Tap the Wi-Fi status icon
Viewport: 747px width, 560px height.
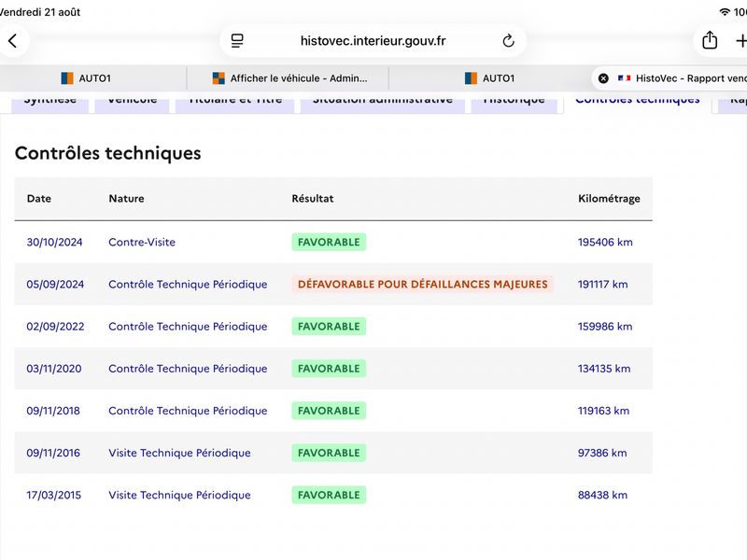click(x=725, y=12)
